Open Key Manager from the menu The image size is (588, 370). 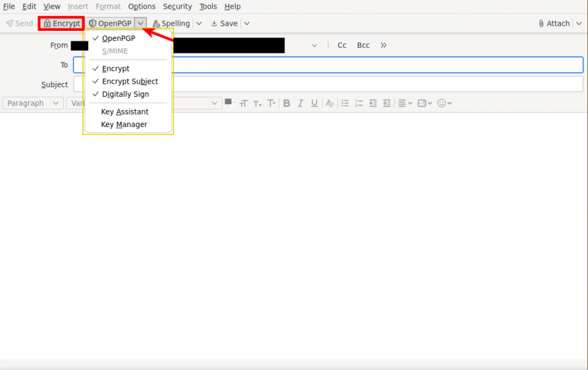(123, 125)
